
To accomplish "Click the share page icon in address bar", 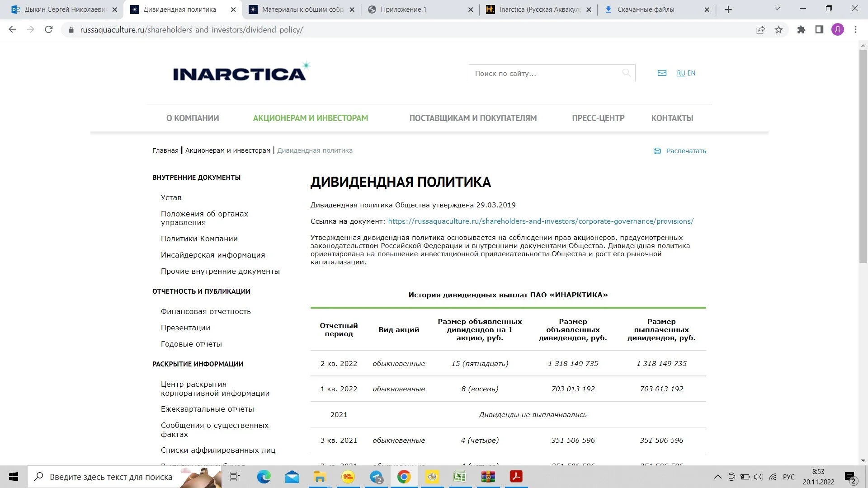I will tap(760, 30).
